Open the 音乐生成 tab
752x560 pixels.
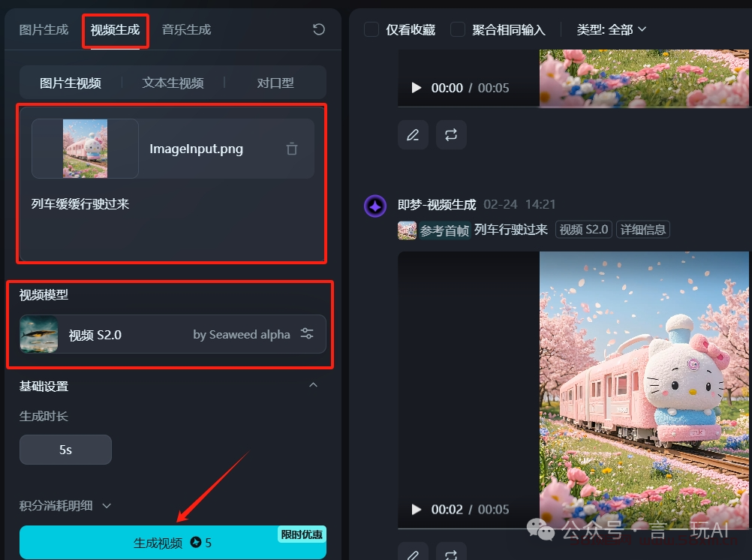pos(187,30)
